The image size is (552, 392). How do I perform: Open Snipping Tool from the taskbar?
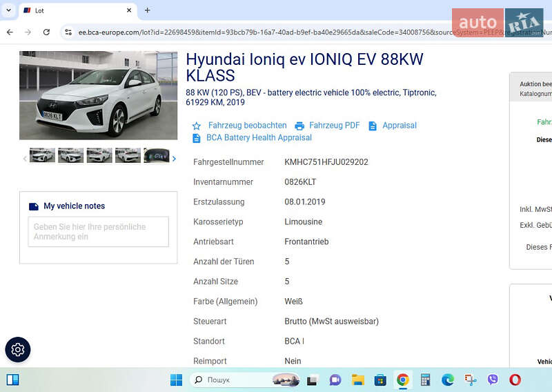point(471,380)
